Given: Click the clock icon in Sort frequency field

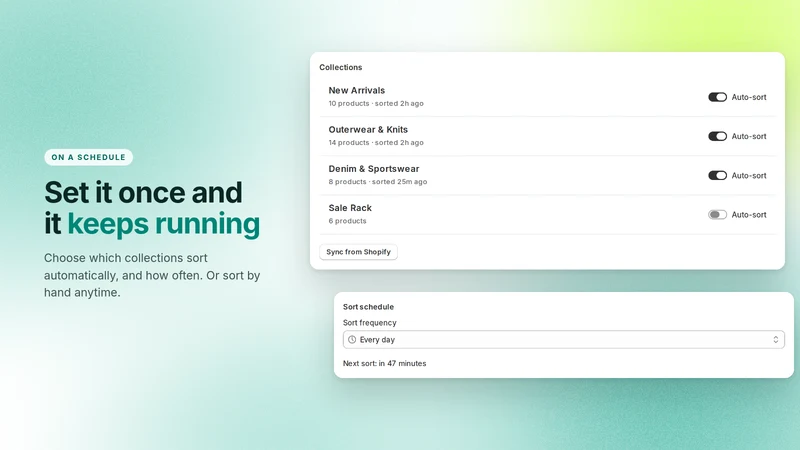Looking at the screenshot, I should 352,340.
